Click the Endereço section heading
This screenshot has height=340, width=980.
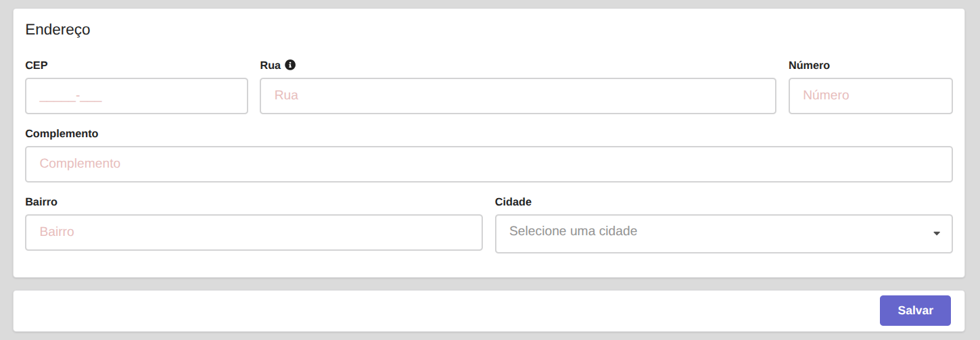(x=57, y=30)
